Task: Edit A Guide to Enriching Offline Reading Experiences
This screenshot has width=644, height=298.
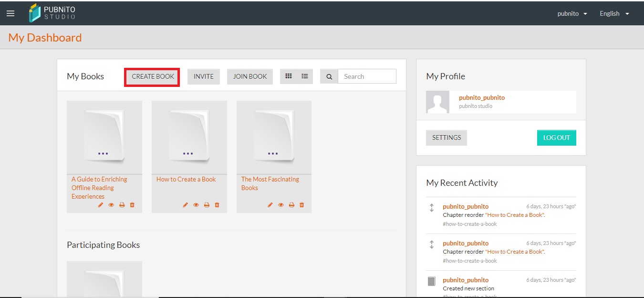Action: [101, 205]
